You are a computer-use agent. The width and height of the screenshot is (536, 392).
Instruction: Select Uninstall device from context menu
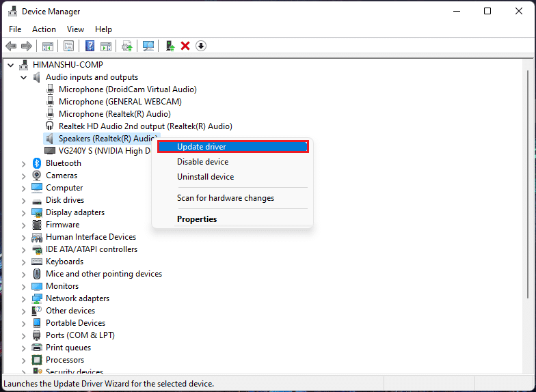(x=232, y=176)
